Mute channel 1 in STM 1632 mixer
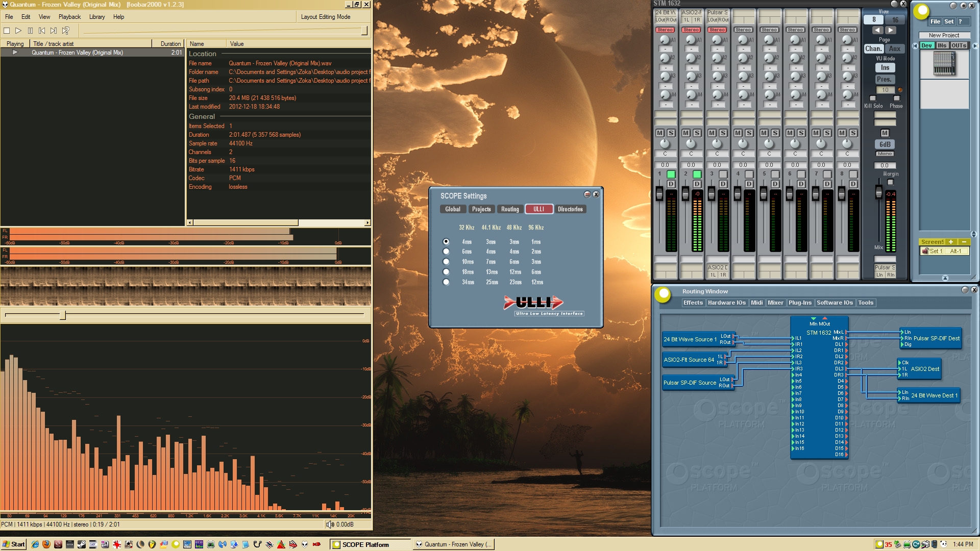Screen dimensions: 980x551 pyautogui.click(x=660, y=133)
